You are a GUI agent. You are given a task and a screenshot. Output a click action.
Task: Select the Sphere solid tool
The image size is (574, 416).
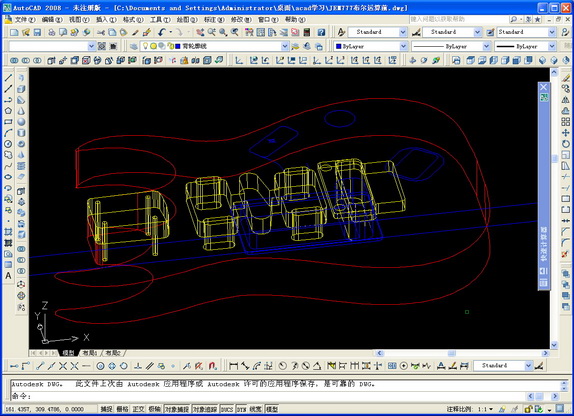21,122
